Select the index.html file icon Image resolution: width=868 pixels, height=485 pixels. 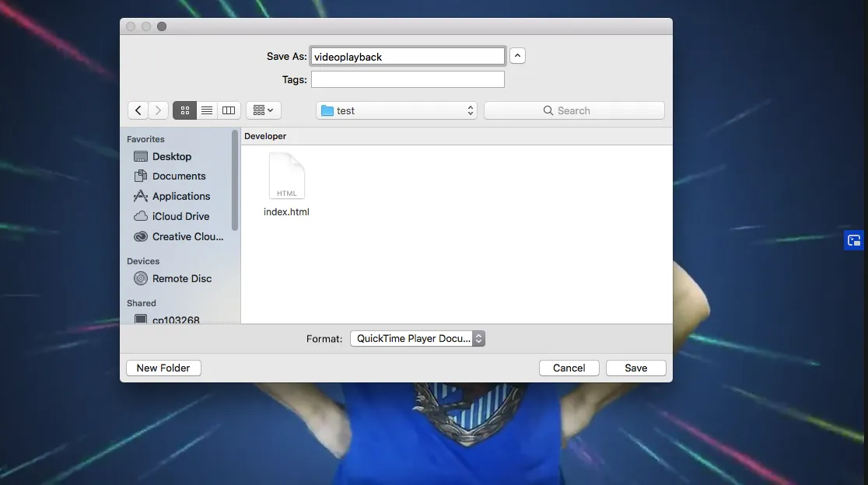click(287, 176)
